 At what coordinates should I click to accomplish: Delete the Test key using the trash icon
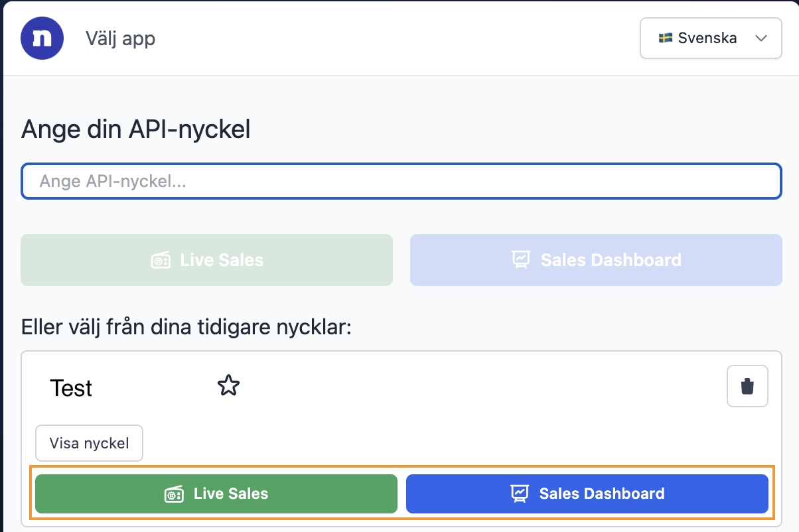pos(748,386)
